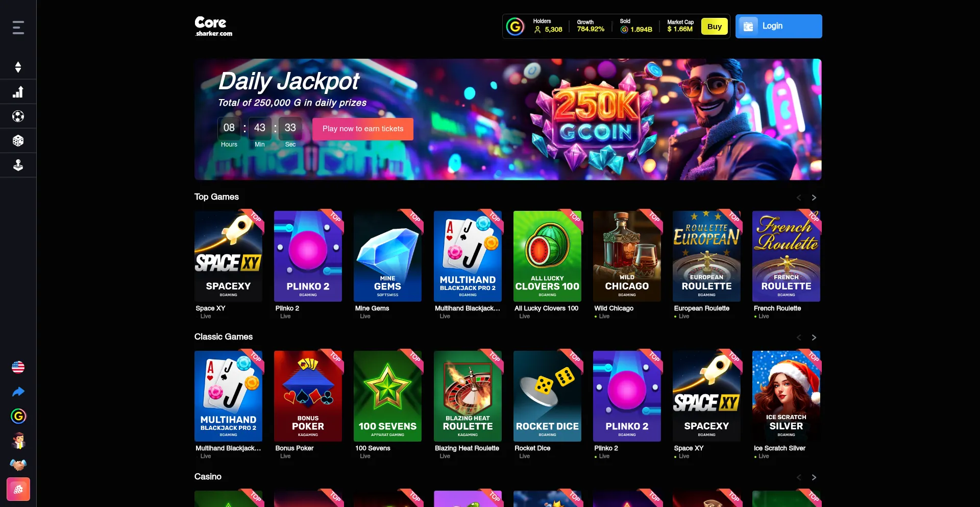Show next Top Games with right arrow
This screenshot has height=507, width=980.
pyautogui.click(x=814, y=198)
